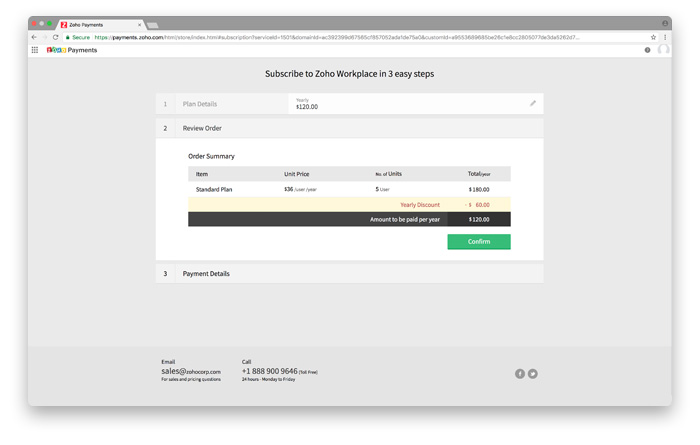This screenshot has height=445, width=700.
Task: Go back with browser back arrow
Action: [34, 37]
